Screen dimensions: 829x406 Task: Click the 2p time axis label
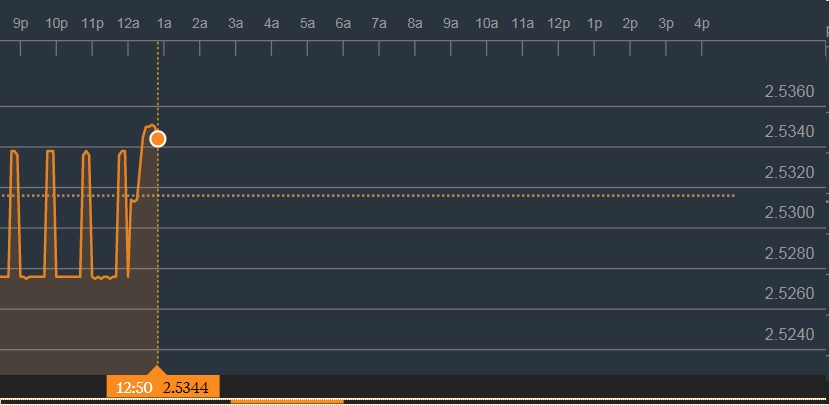[630, 22]
